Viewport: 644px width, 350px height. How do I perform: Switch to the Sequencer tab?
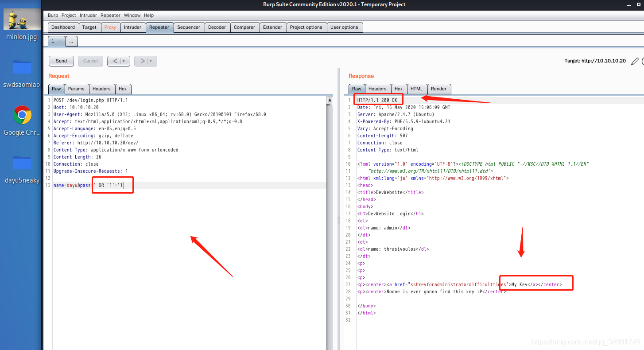[189, 27]
